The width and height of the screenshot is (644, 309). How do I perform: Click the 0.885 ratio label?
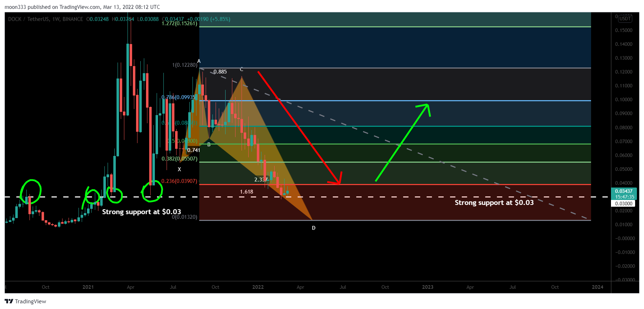coord(220,72)
